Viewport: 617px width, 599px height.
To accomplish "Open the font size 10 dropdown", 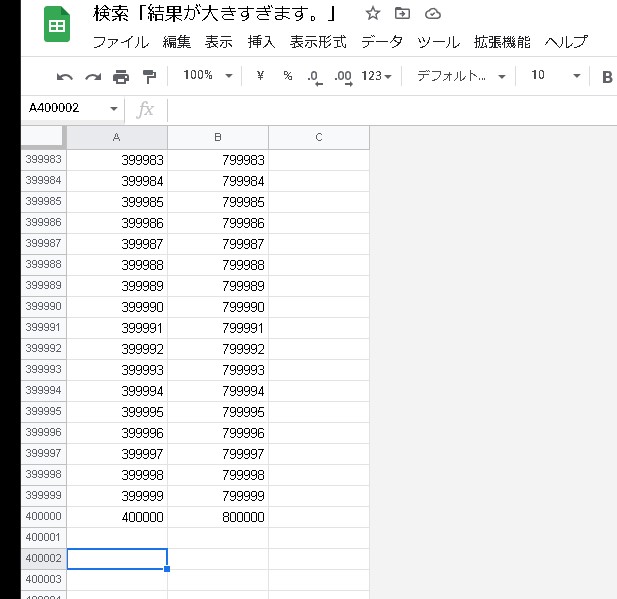I will click(555, 76).
